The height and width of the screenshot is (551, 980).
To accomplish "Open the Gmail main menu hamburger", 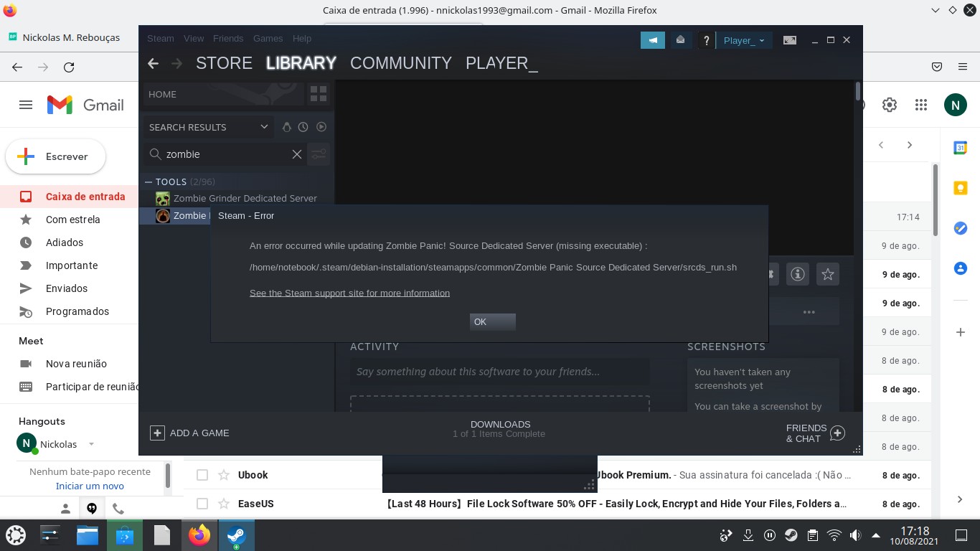I will point(26,105).
